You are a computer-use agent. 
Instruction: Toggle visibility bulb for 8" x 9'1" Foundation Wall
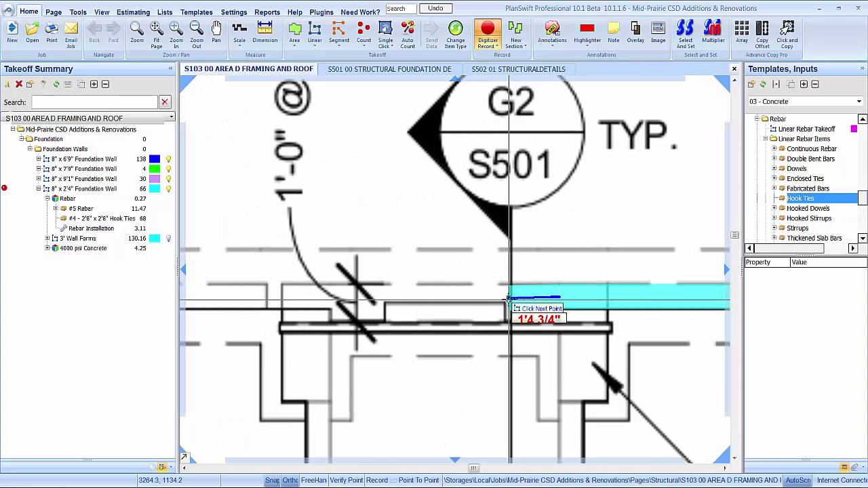(169, 179)
